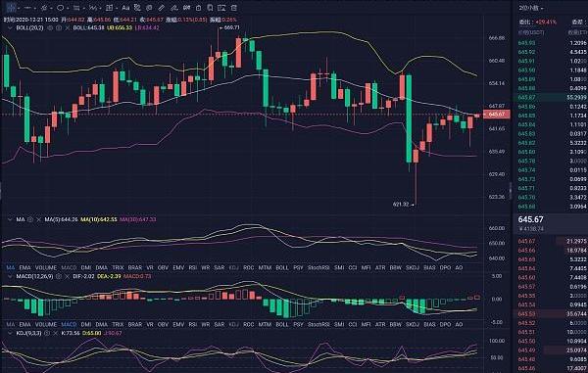Choose the Aa text annotation tool
Viewport: 588px width, 373px height.
pos(126,8)
